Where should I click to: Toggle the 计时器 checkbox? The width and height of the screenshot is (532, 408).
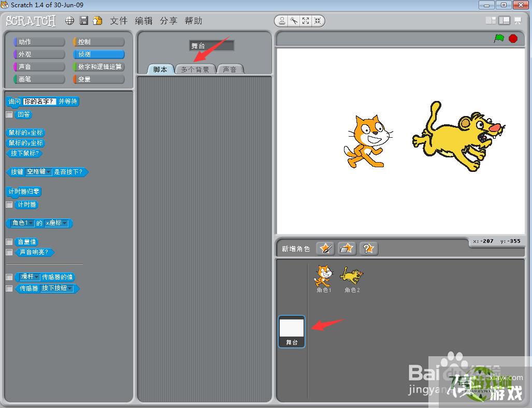click(x=9, y=205)
